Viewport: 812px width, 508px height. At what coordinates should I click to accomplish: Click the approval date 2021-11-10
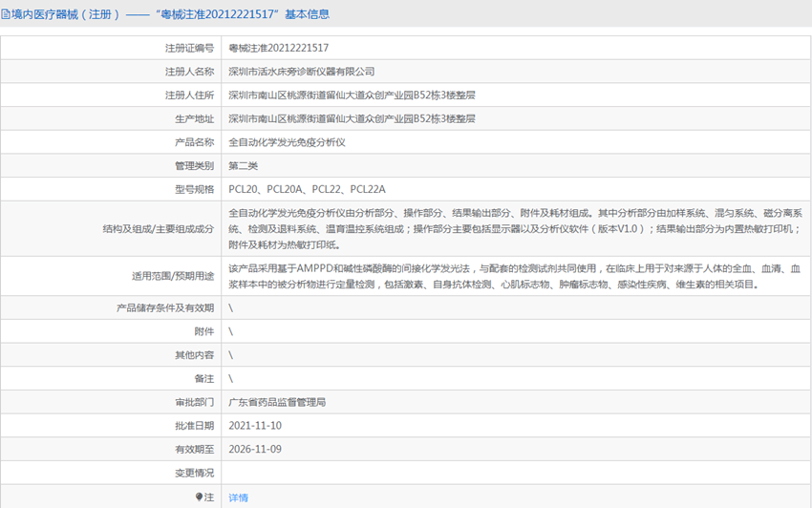[255, 426]
